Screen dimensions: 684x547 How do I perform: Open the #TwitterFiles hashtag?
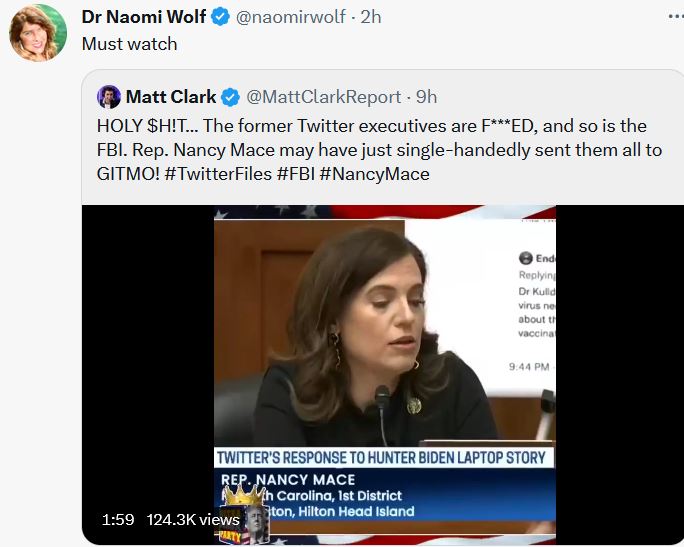pyautogui.click(x=222, y=174)
